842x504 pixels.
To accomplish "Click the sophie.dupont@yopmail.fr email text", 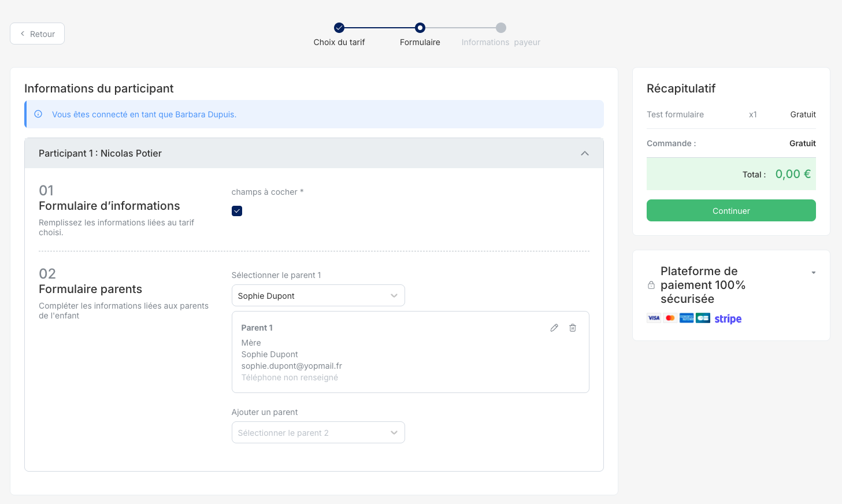I will pos(291,366).
